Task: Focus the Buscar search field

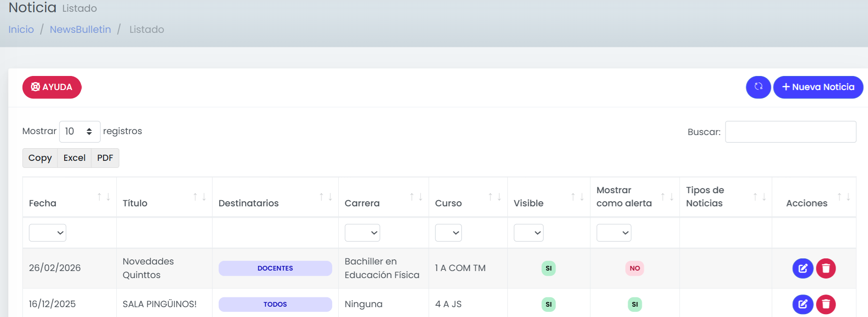Action: click(791, 132)
